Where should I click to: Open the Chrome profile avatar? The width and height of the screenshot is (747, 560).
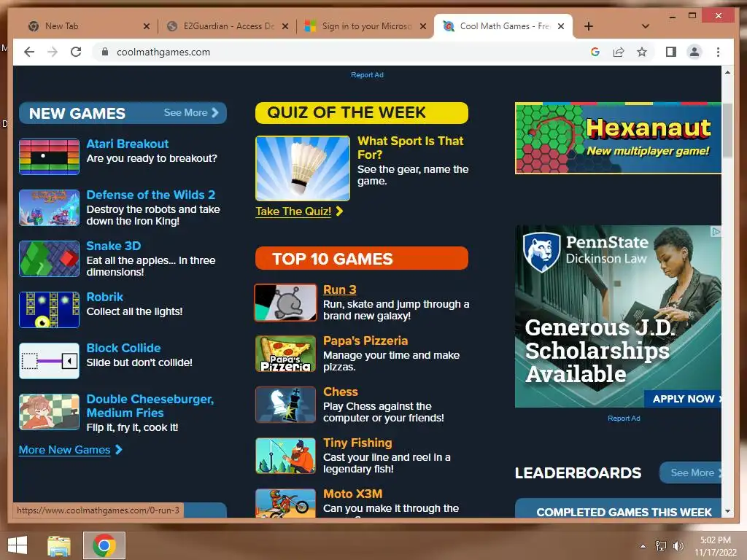(x=694, y=52)
